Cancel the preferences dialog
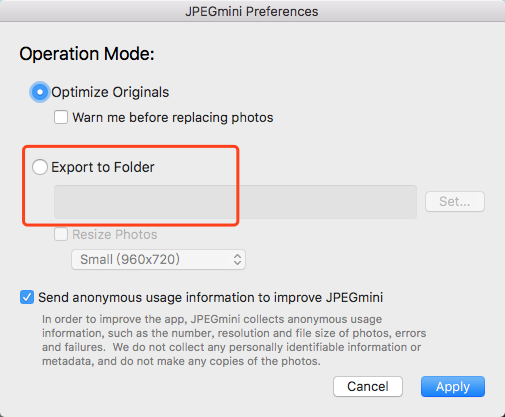 (368, 387)
